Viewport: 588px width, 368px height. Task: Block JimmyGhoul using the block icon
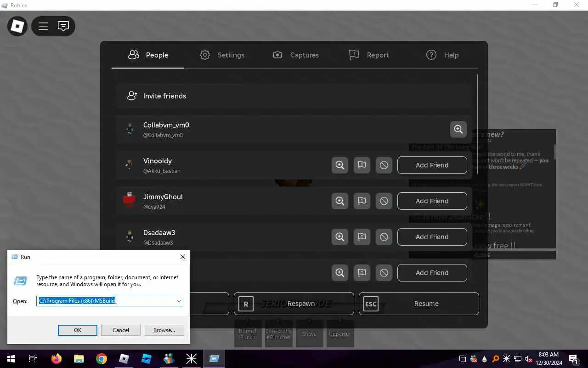(x=384, y=201)
